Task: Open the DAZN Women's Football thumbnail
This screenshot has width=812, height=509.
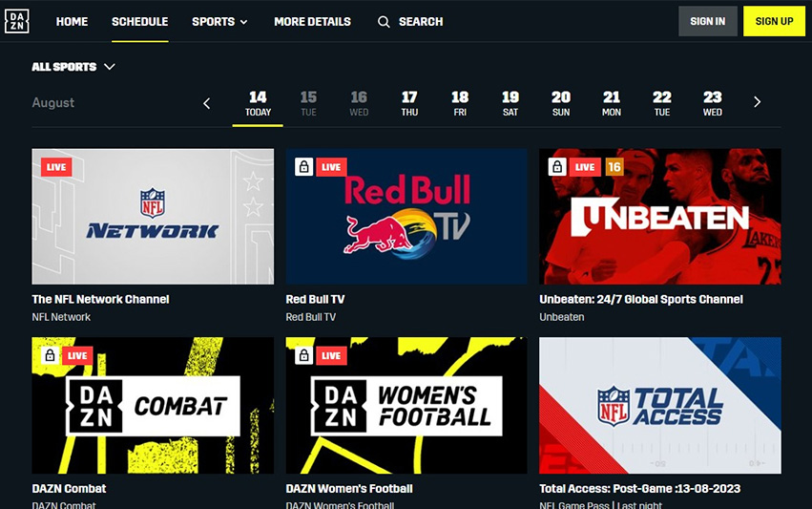Action: coord(406,405)
